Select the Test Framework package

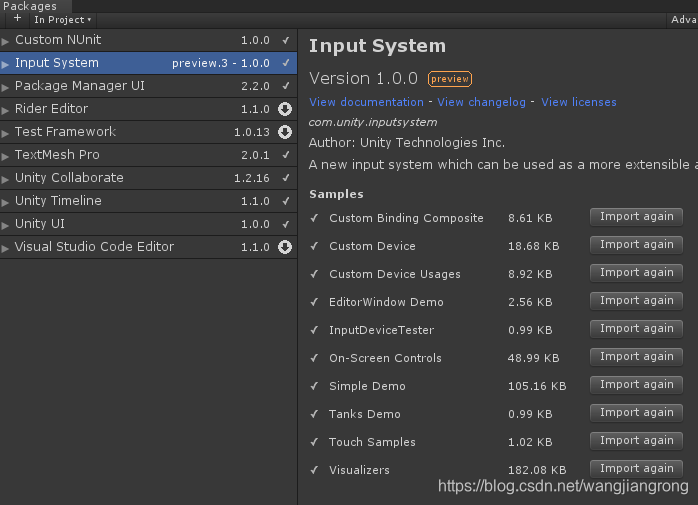click(148, 132)
